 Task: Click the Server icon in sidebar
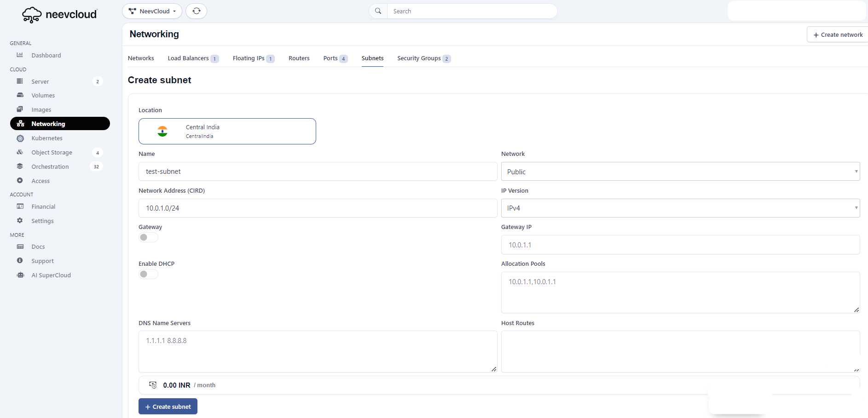pos(20,81)
